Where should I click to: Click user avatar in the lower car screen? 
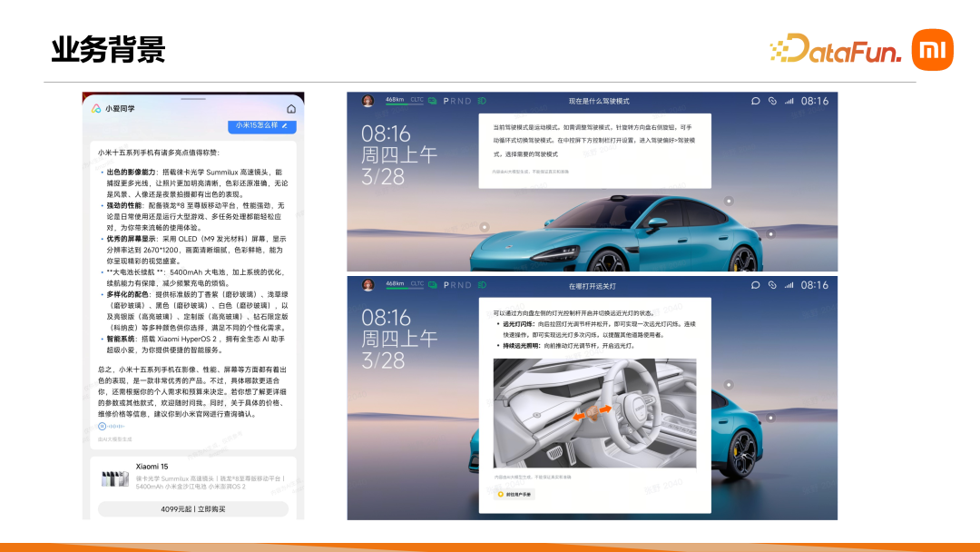(368, 284)
